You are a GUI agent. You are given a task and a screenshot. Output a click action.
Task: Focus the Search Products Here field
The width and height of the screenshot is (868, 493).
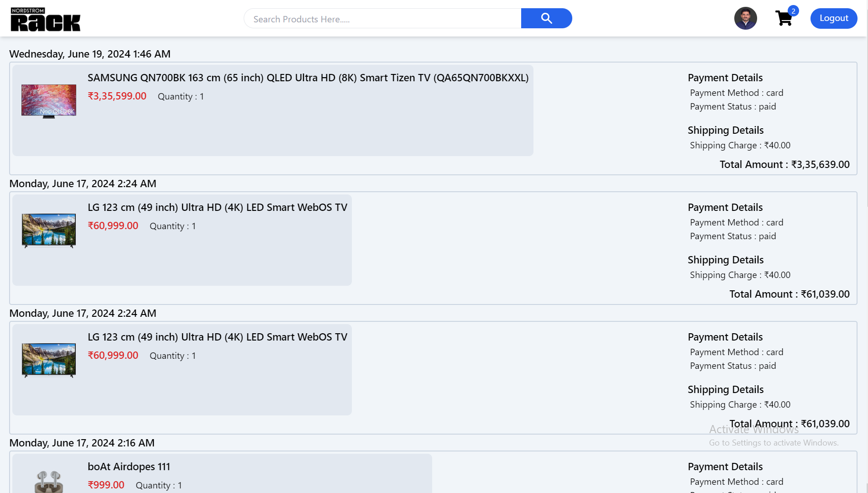[382, 19]
